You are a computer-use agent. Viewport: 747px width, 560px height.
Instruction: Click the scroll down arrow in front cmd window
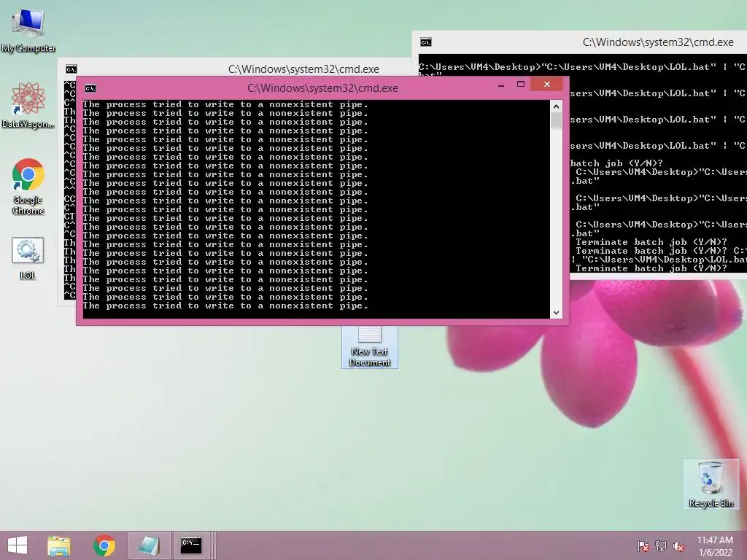click(x=556, y=312)
